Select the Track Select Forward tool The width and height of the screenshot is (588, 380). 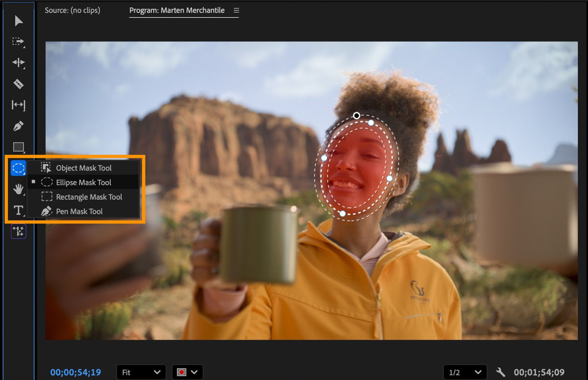18,42
